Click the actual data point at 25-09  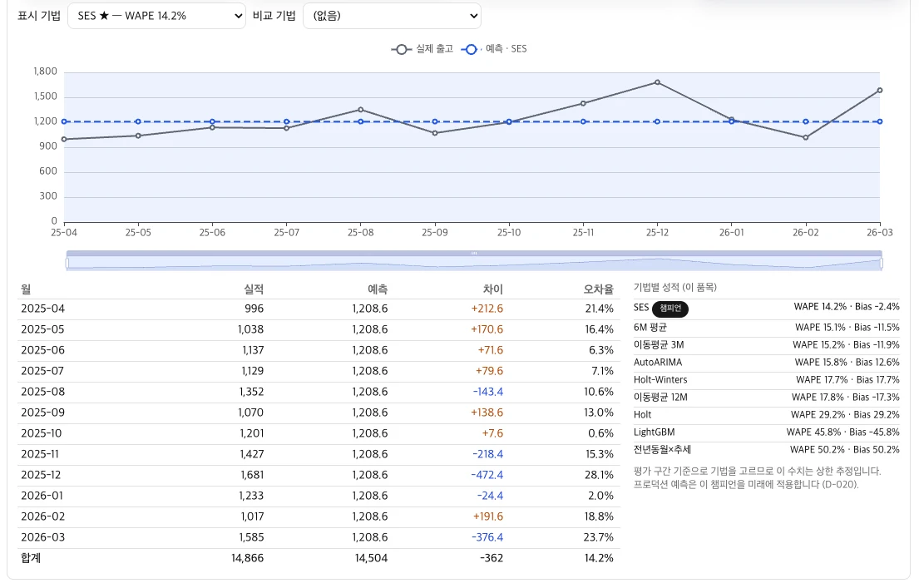coord(435,133)
